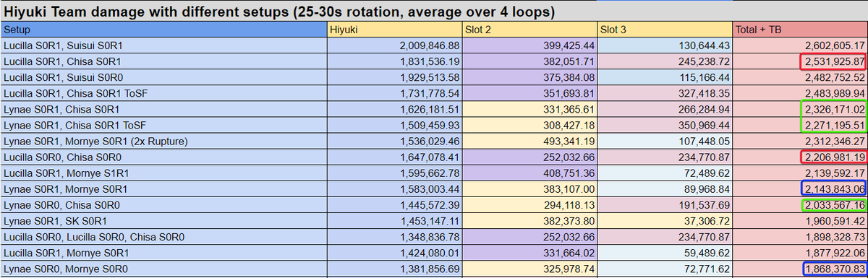Select total value 2,326,171.02
868x278 pixels.
(800, 109)
